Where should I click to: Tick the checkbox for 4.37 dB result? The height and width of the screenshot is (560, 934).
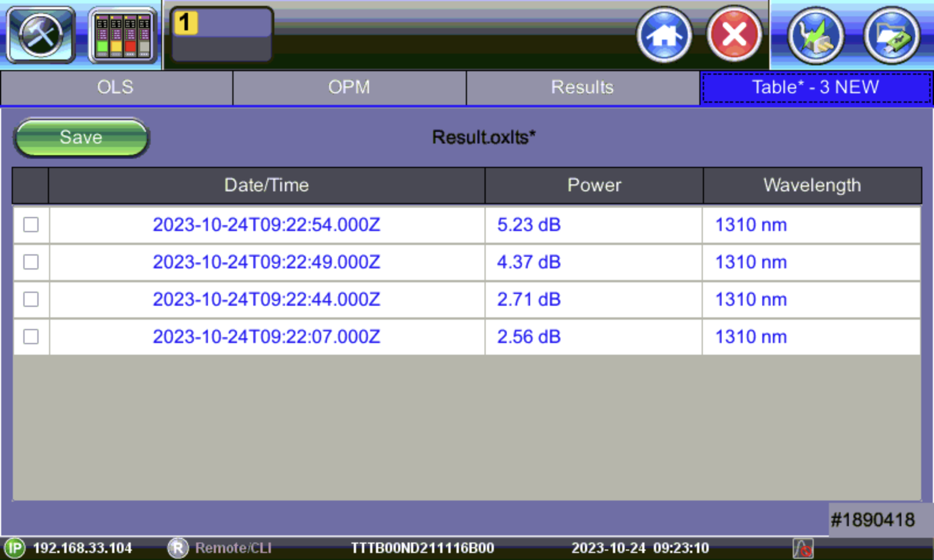pos(31,262)
